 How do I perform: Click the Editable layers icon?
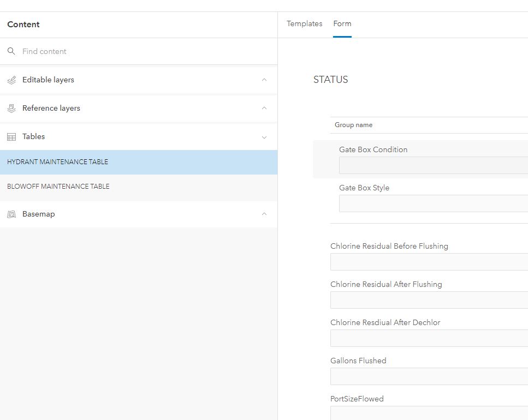(11, 80)
